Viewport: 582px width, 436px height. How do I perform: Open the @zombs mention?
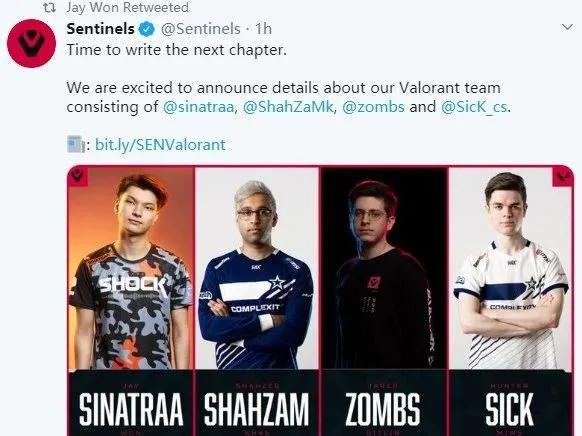point(373,107)
